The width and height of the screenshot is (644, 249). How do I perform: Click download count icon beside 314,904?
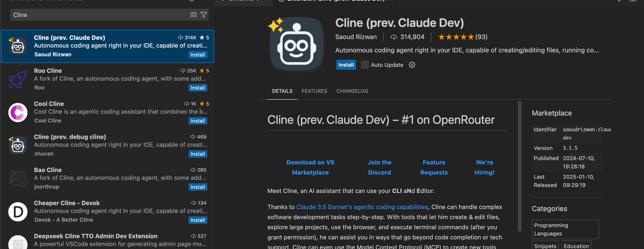tap(394, 37)
